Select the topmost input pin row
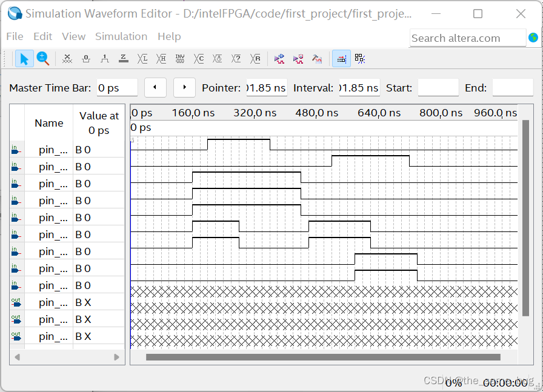 [67, 150]
